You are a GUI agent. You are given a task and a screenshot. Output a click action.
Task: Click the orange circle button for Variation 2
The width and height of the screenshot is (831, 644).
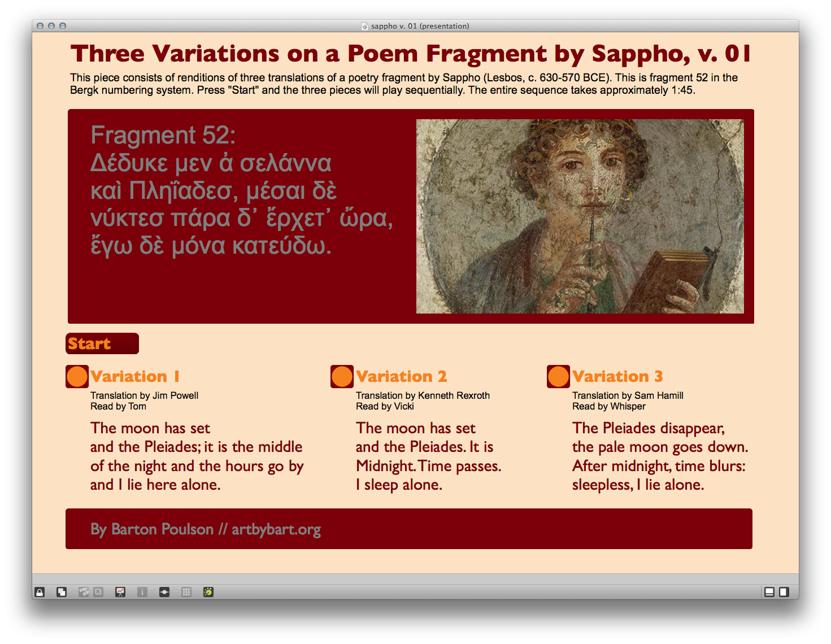coord(342,377)
